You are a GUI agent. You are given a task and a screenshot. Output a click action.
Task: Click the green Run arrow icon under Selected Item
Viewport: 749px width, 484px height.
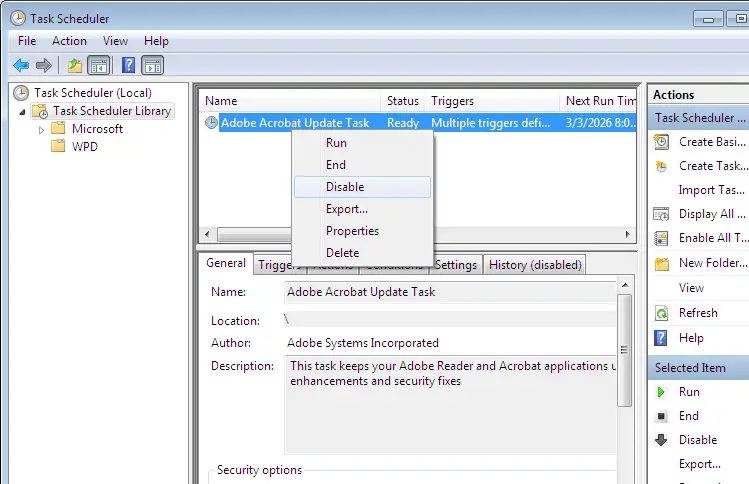pos(661,392)
